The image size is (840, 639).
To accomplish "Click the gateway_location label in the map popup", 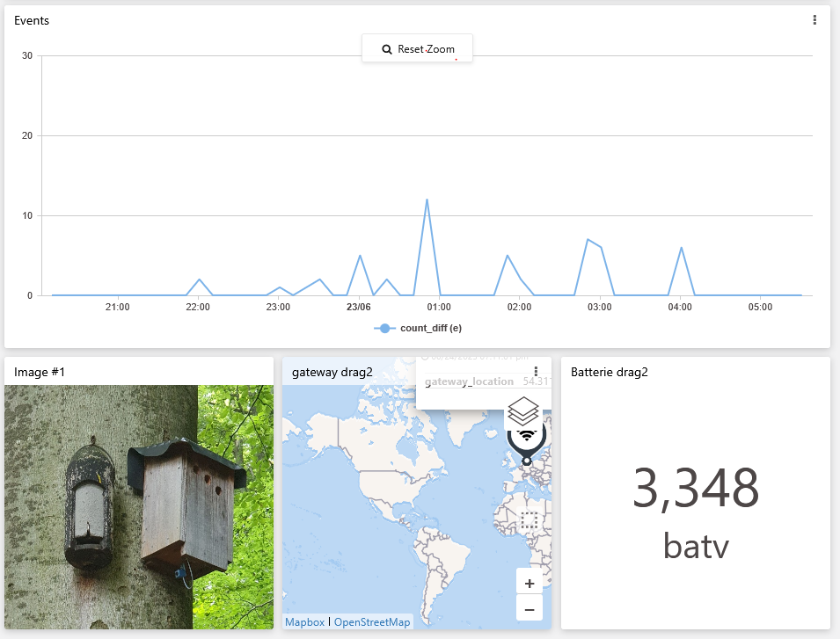I will point(470,381).
